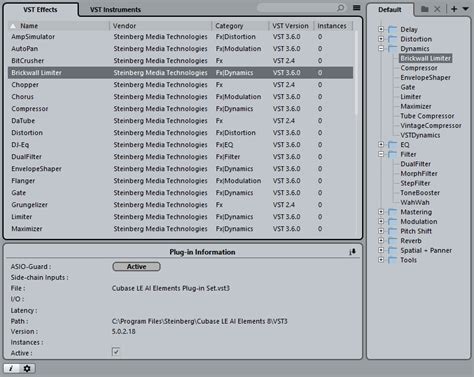Click the pin icon in Plug-in Information header

pyautogui.click(x=352, y=252)
